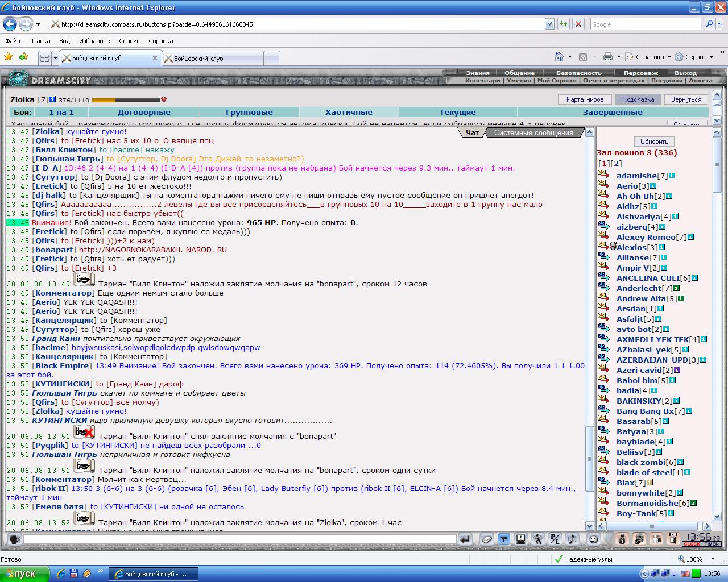The height and width of the screenshot is (582, 728).
Task: Click the IE RSS feeds icon
Action: [x=583, y=57]
